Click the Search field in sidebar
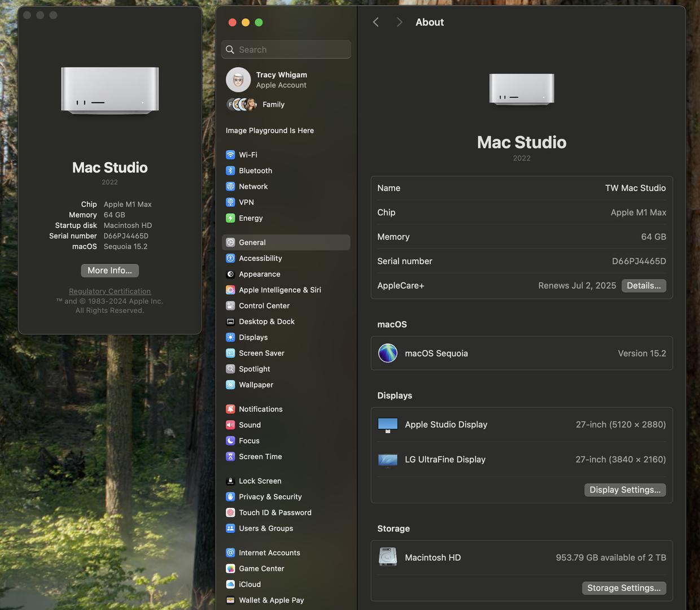700x610 pixels. click(x=286, y=50)
